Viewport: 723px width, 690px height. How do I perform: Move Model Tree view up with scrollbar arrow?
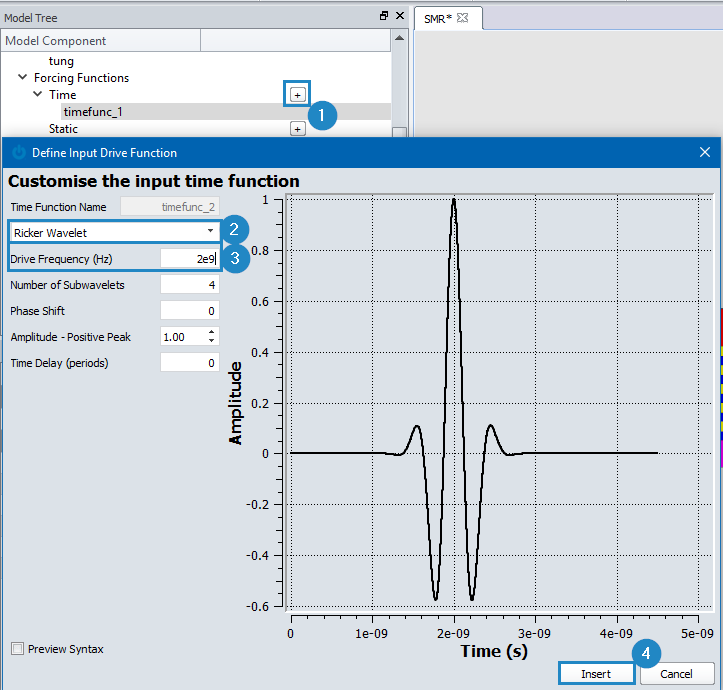point(400,38)
